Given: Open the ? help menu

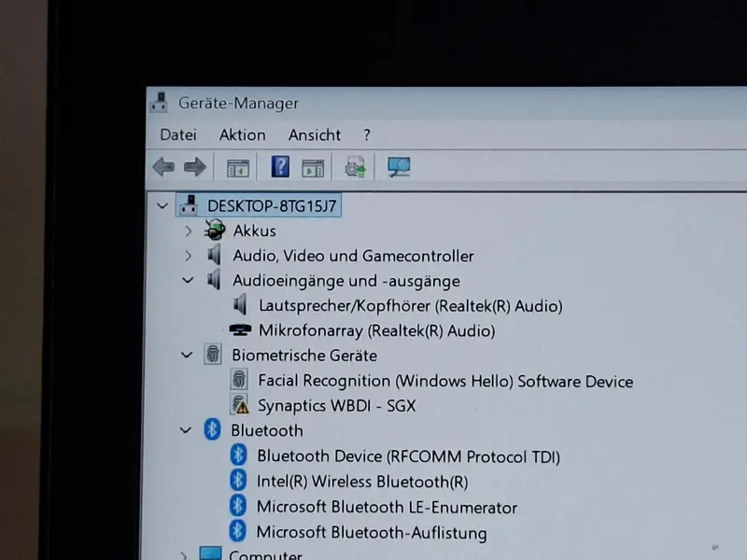Looking at the screenshot, I should point(366,135).
